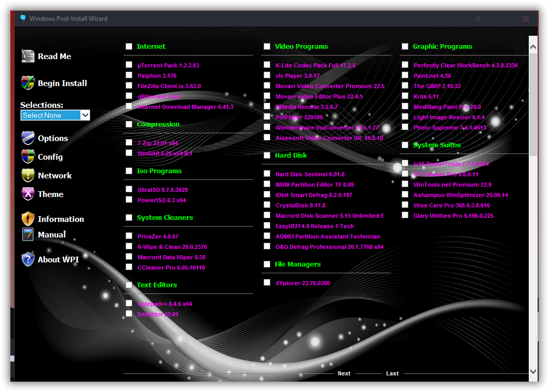Click the Information label
This screenshot has height=392, width=549.
click(x=61, y=219)
